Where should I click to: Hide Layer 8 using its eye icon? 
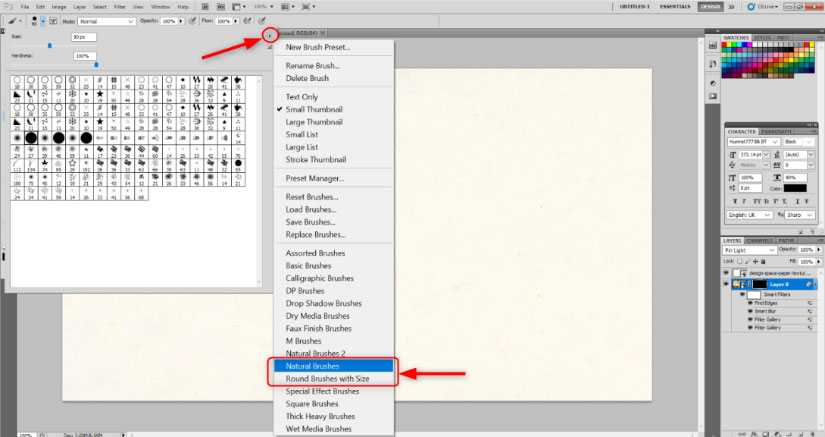pyautogui.click(x=726, y=284)
